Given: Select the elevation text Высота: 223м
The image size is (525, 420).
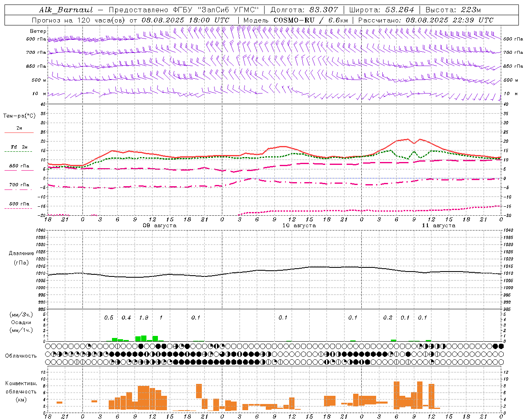Looking at the screenshot, I should pos(453,10).
